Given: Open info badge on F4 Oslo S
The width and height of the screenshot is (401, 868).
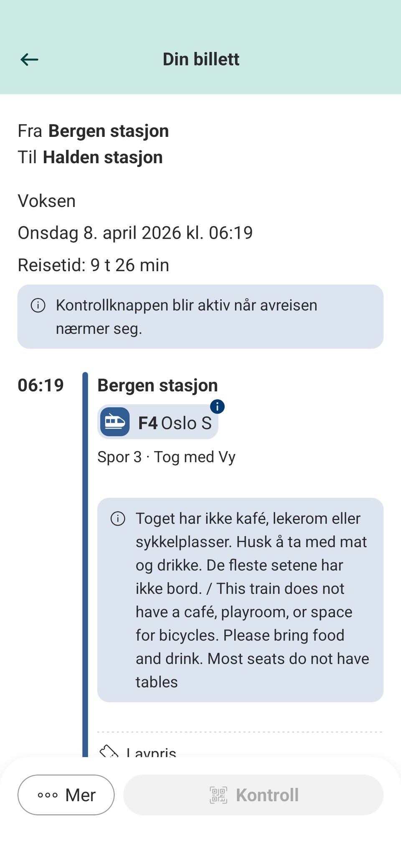Looking at the screenshot, I should click(x=217, y=406).
